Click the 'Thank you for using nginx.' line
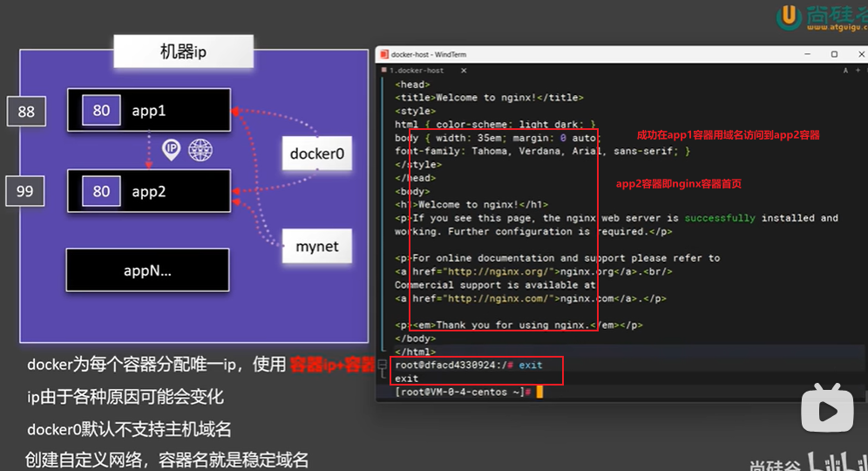The image size is (868, 471). 519,324
